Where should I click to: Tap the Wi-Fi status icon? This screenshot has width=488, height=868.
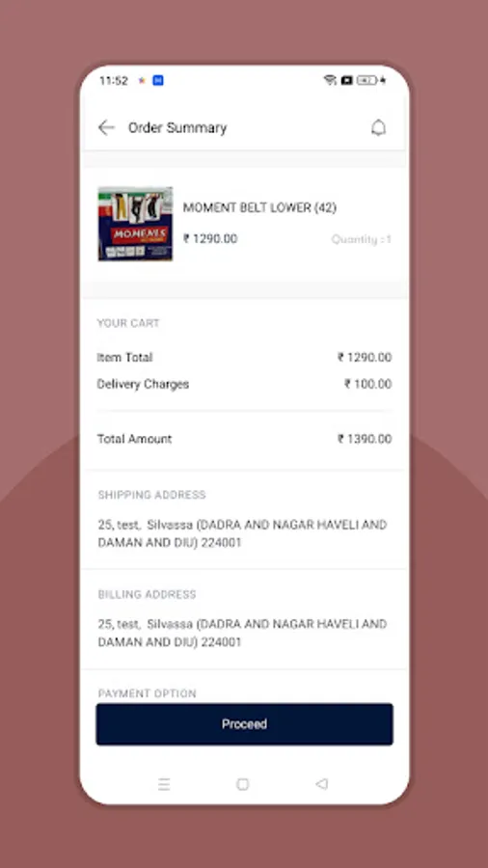(x=330, y=80)
